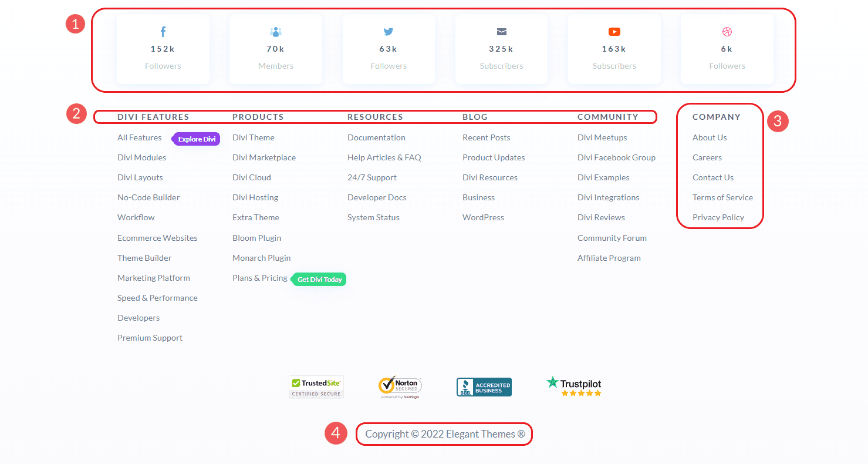
Task: Select the YouTube subscribers icon
Action: coord(614,31)
